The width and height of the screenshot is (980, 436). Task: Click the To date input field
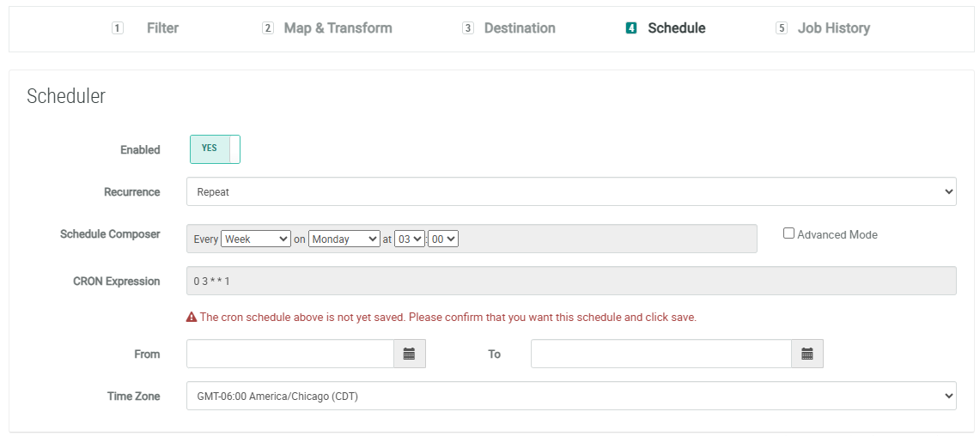(x=660, y=354)
